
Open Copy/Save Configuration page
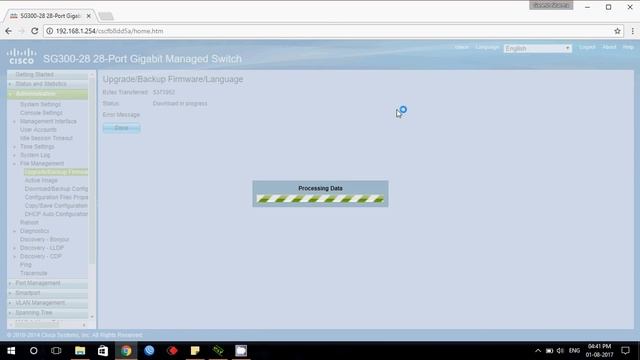56,206
